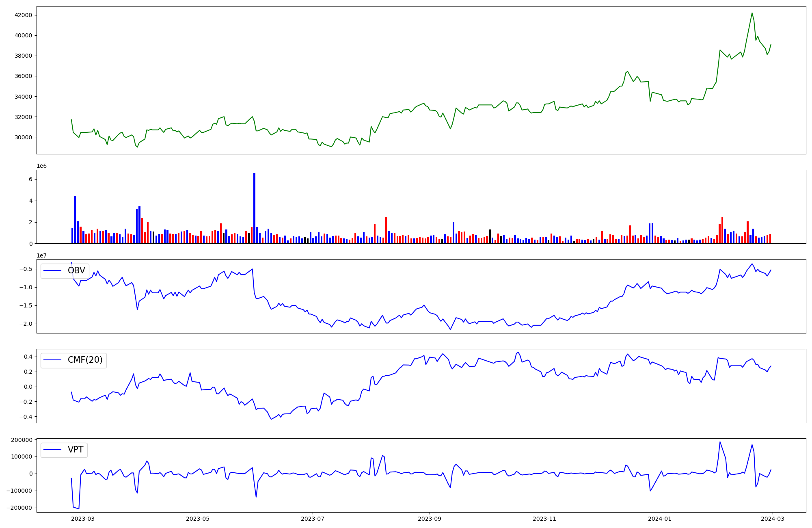812x528 pixels.
Task: Click the OBV legend label
Action: tap(76, 270)
